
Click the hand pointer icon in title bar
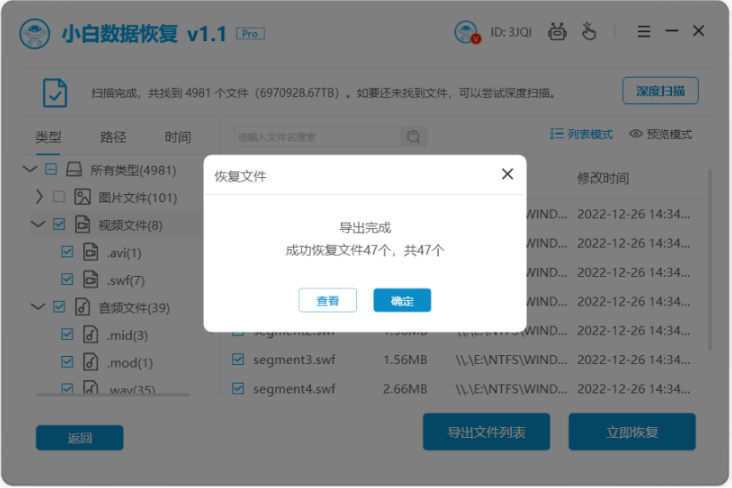589,31
